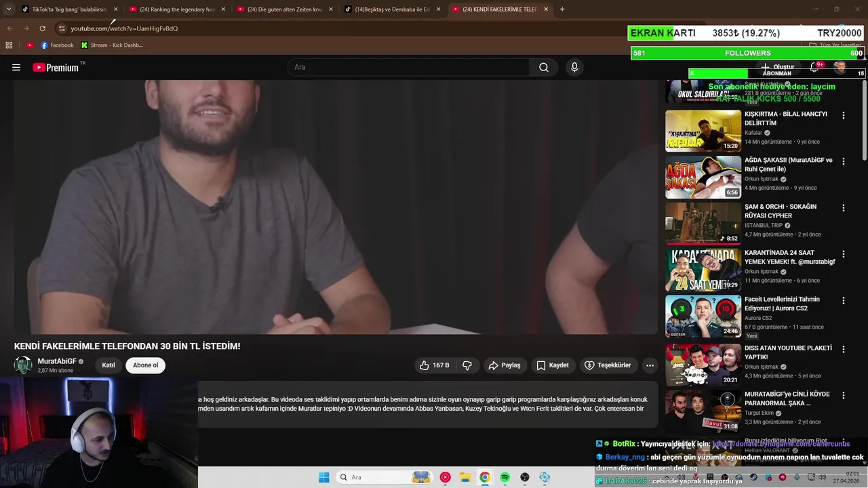
Task: Open File Explorer from taskbar
Action: pyautogui.click(x=465, y=477)
